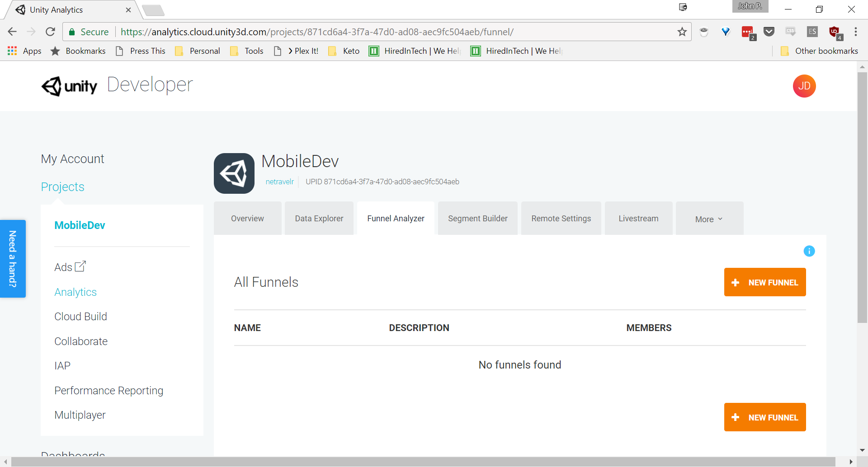
Task: Click the Pocket extension icon
Action: 769,32
